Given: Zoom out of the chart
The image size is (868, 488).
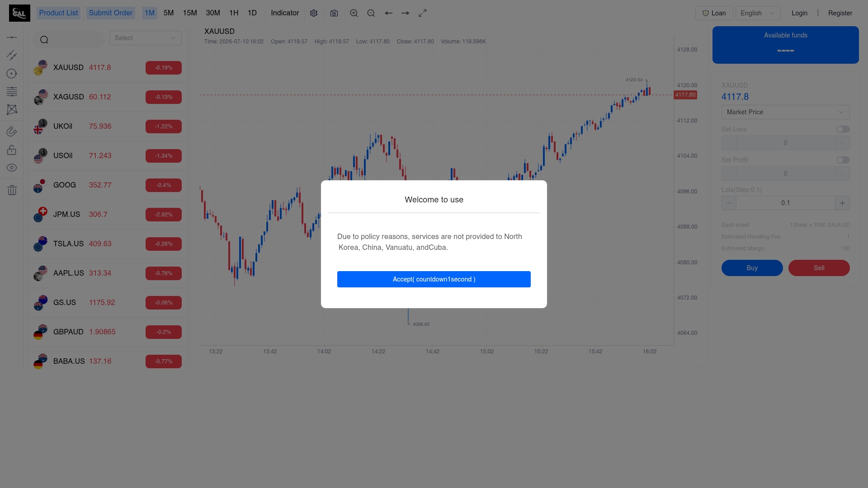Looking at the screenshot, I should coord(371,13).
